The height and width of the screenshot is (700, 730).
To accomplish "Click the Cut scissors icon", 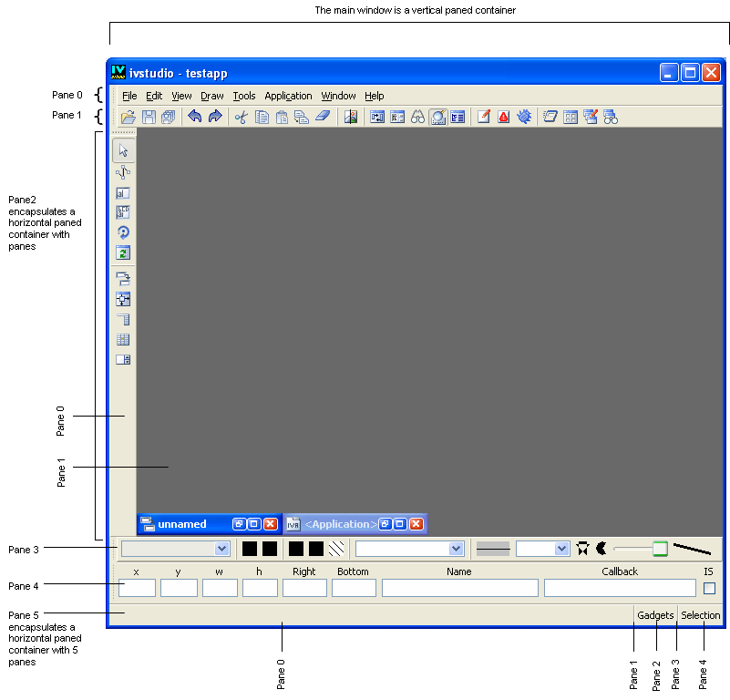I will [x=241, y=117].
